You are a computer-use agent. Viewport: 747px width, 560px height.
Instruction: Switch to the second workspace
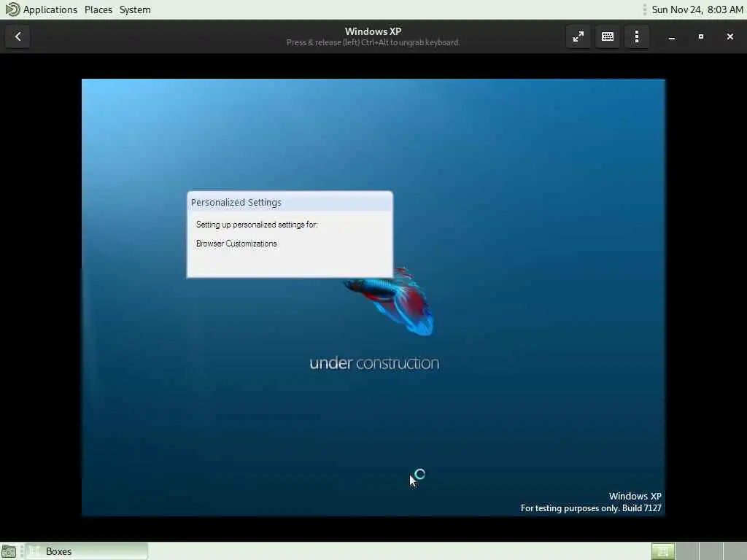pos(687,551)
